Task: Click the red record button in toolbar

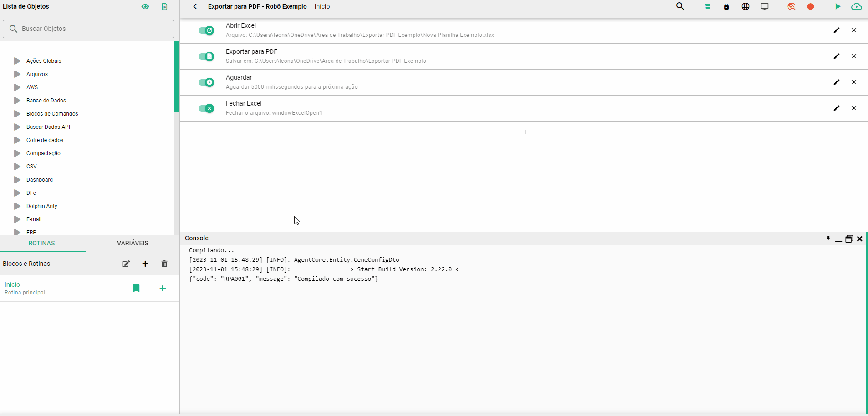Action: (811, 6)
